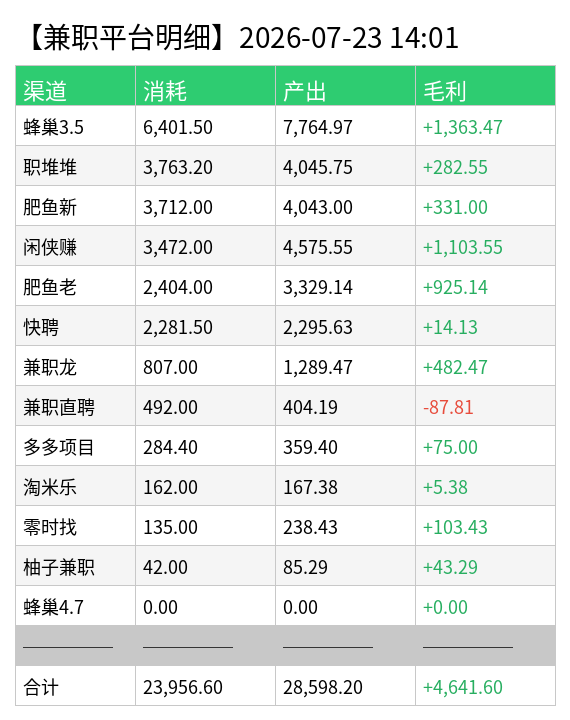Select the 合计 total row label

click(41, 687)
